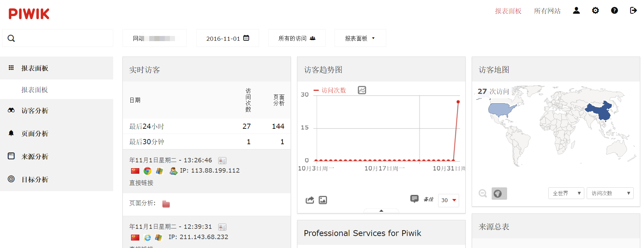The height and width of the screenshot is (248, 644).
Task: Open settings via the gear icon
Action: pos(595,11)
